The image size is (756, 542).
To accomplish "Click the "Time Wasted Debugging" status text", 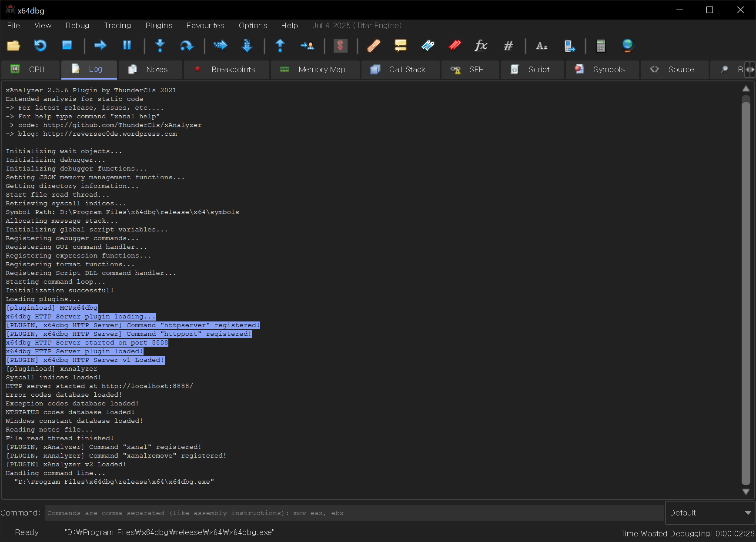I will [x=688, y=534].
